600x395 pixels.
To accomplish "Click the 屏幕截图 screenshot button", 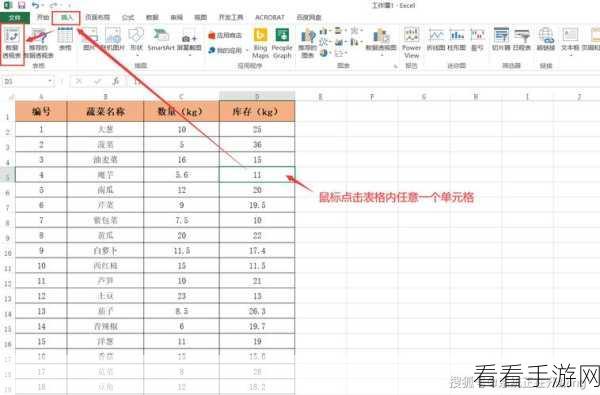I will [189, 41].
